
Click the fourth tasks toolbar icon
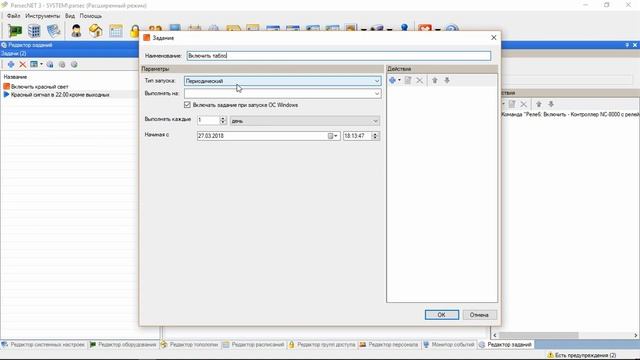50,64
